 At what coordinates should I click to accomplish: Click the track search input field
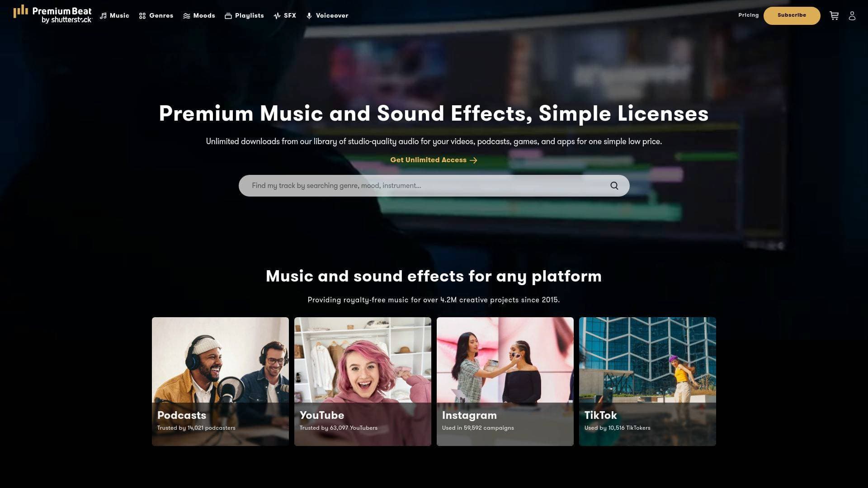(x=407, y=185)
